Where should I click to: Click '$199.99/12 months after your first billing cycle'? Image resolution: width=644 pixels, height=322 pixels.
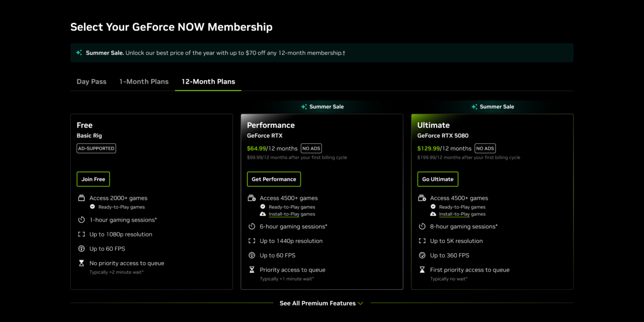(469, 157)
